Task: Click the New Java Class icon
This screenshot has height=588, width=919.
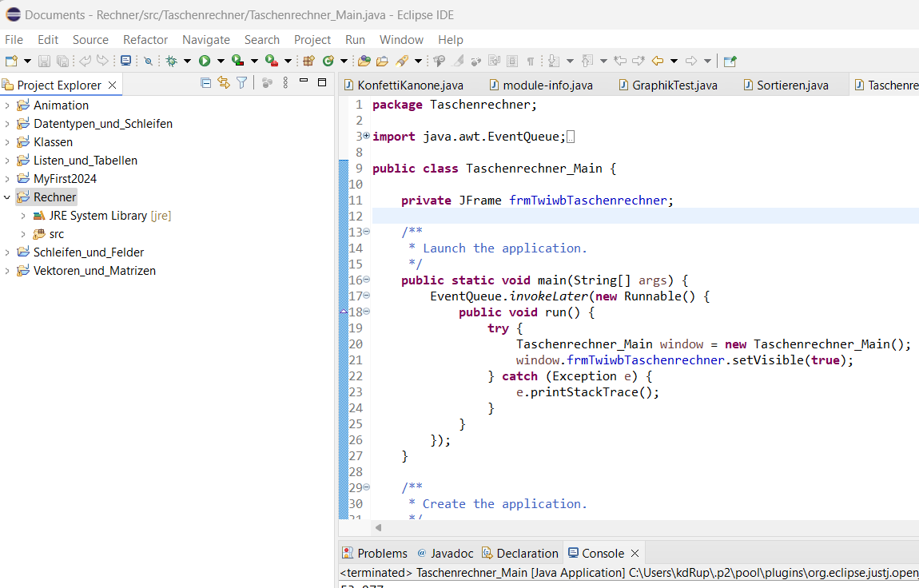Action: (x=328, y=61)
